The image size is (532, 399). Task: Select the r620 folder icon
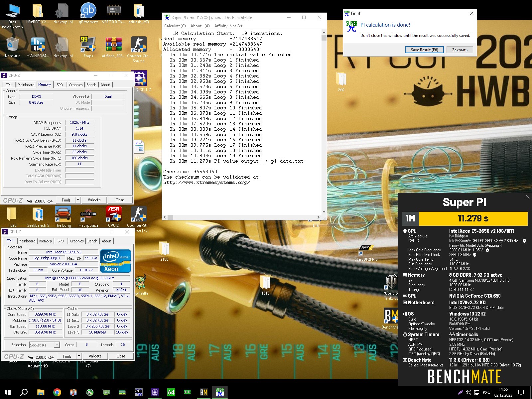[12, 217]
